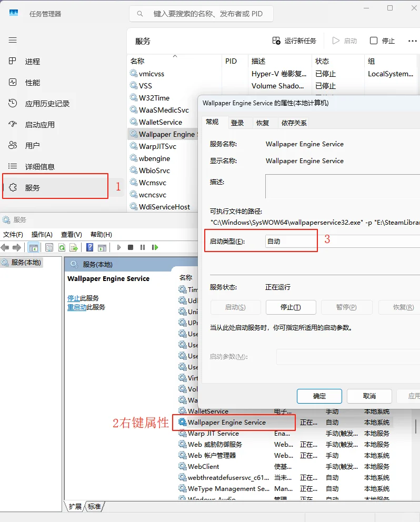Image resolution: width=420 pixels, height=522 pixels.
Task: Switch to 扩展 tab at bottom of Services
Action: (75, 506)
